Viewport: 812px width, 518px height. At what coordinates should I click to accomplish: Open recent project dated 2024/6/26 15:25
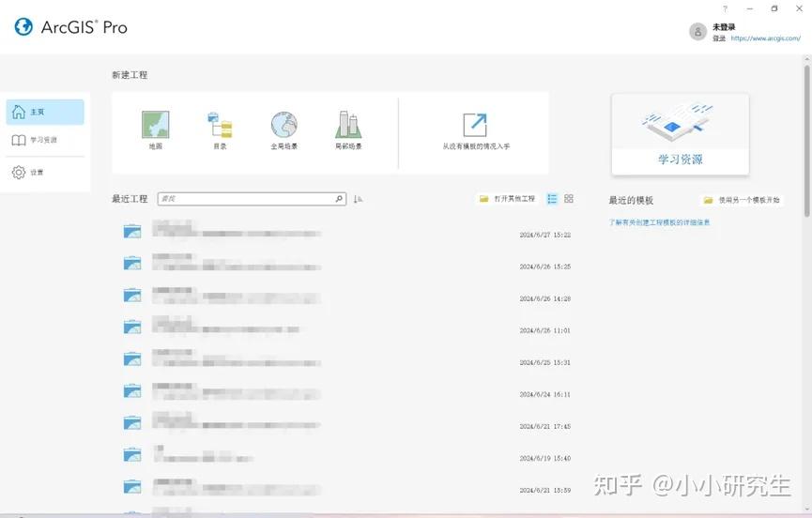click(347, 263)
